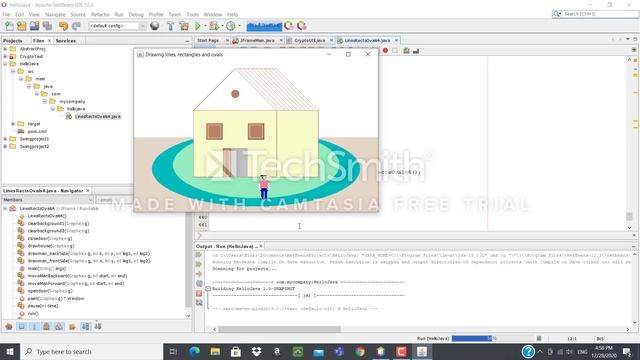Expand the target folder

tap(13, 124)
